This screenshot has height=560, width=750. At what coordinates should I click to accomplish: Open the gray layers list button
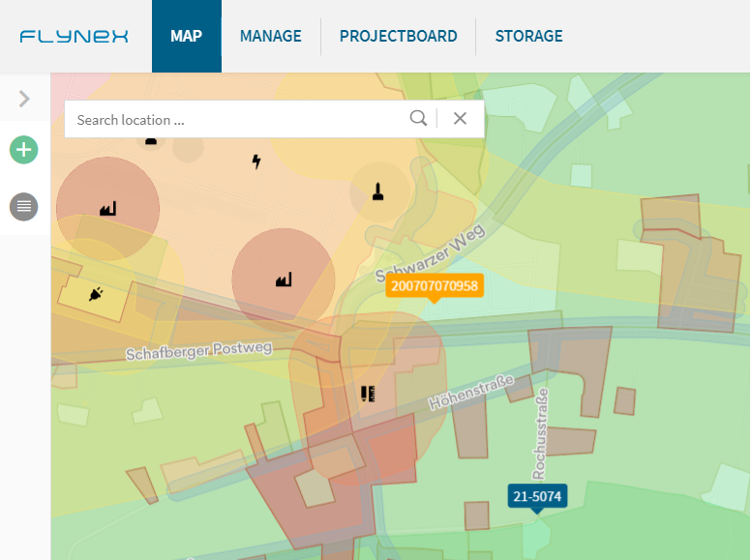24,207
